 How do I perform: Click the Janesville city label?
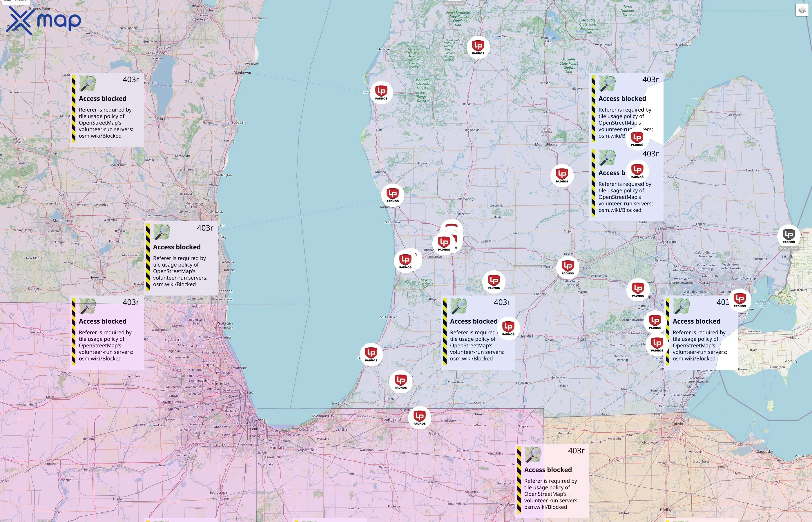click(x=98, y=277)
